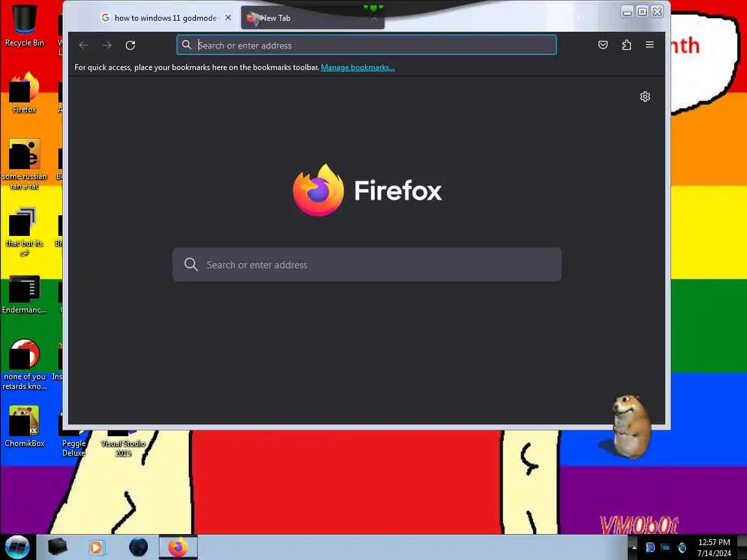Select the ChomikBox desktop icon

click(x=24, y=426)
